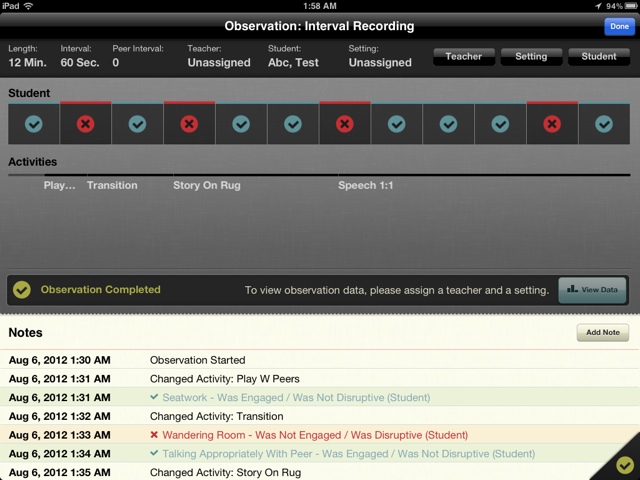Click the Wi-Fi icon in the status bar
The image size is (640, 480).
click(29, 6)
